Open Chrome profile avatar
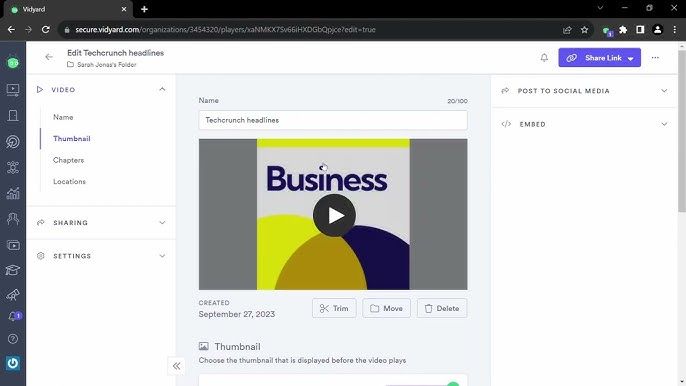Screen dimensions: 686x386 (x=657, y=30)
